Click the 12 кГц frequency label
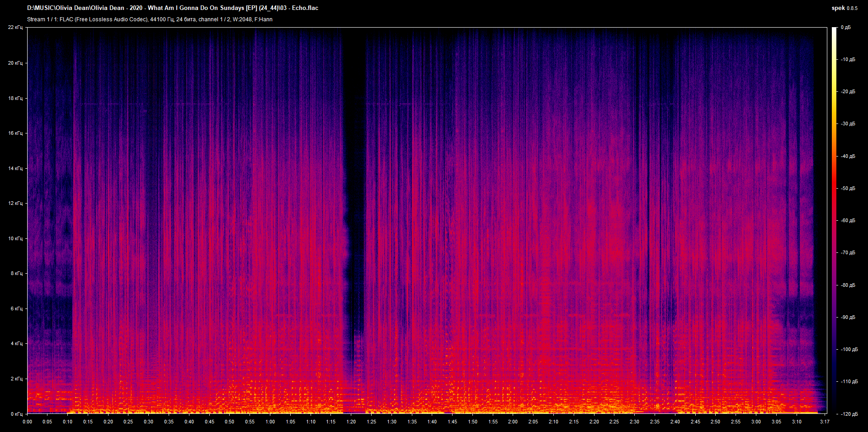868x432 pixels. (x=15, y=203)
